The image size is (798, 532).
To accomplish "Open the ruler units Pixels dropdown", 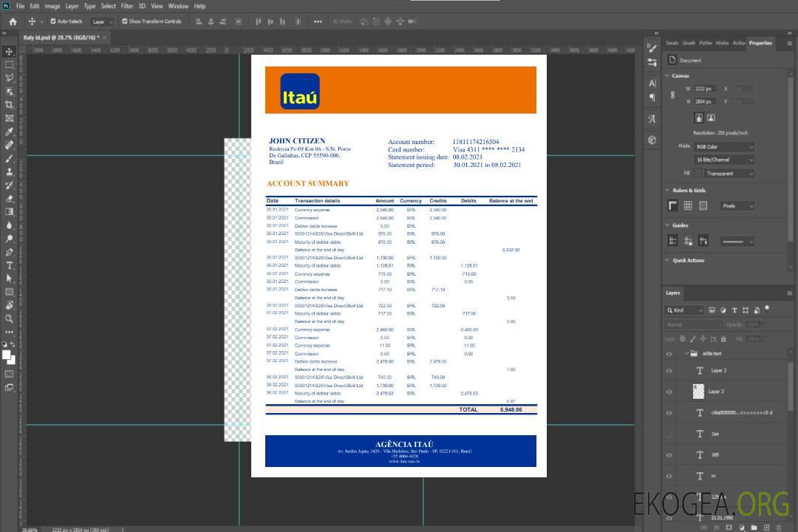I will 737,205.
